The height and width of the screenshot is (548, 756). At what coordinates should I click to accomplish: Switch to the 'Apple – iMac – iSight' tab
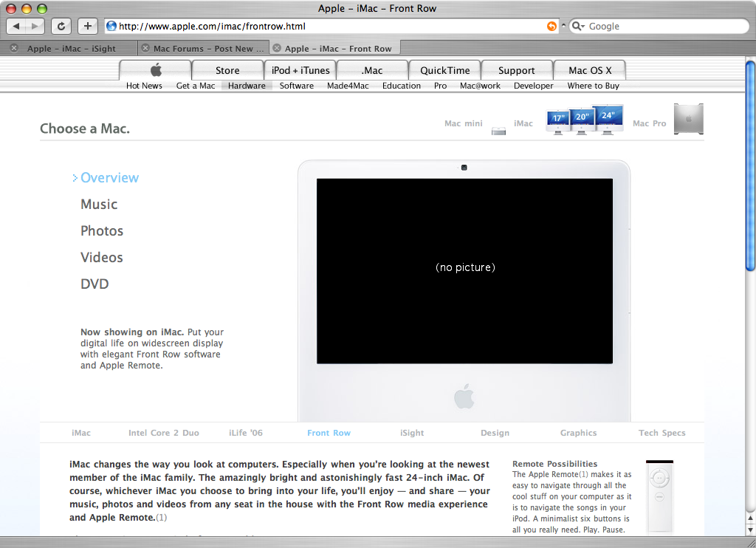click(x=72, y=48)
